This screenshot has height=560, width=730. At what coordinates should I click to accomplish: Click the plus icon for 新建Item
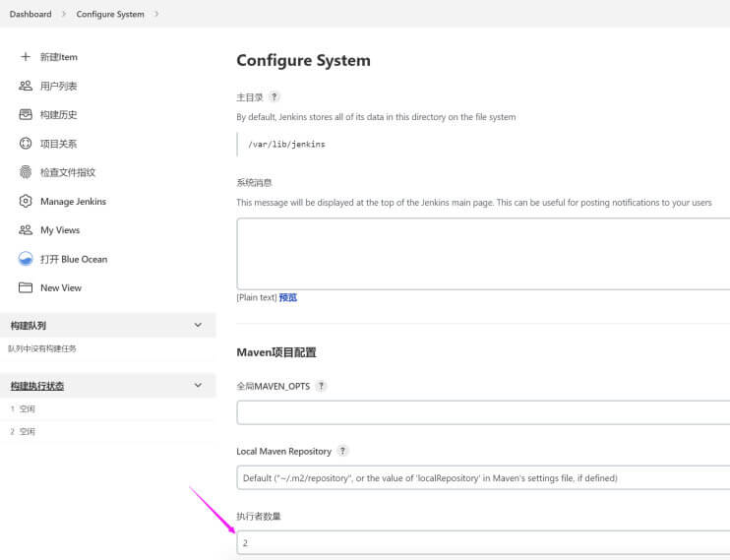coord(26,57)
